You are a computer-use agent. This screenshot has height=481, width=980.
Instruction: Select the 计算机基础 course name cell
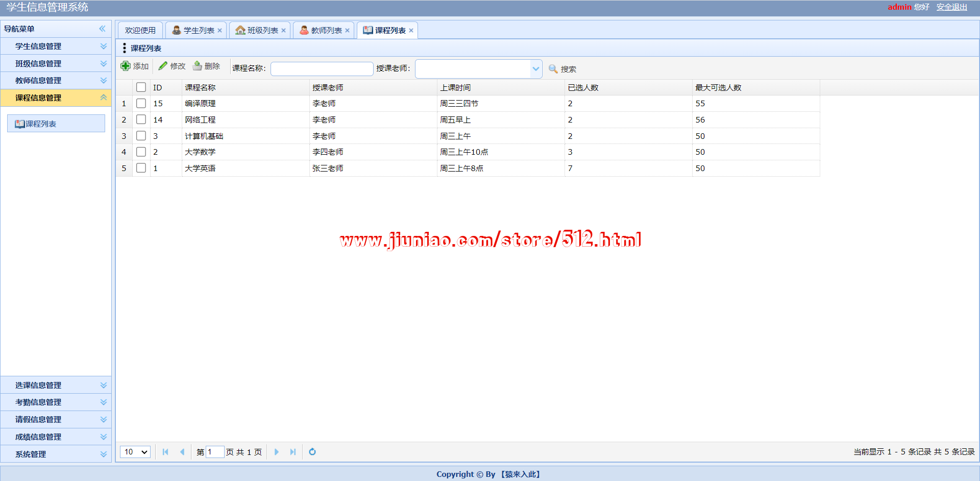[246, 136]
